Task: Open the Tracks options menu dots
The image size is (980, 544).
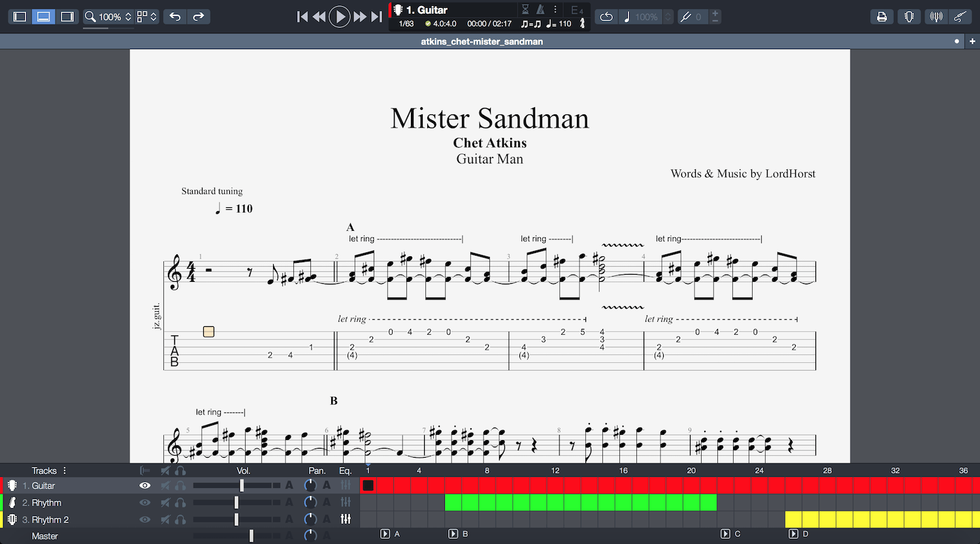Action: point(65,470)
